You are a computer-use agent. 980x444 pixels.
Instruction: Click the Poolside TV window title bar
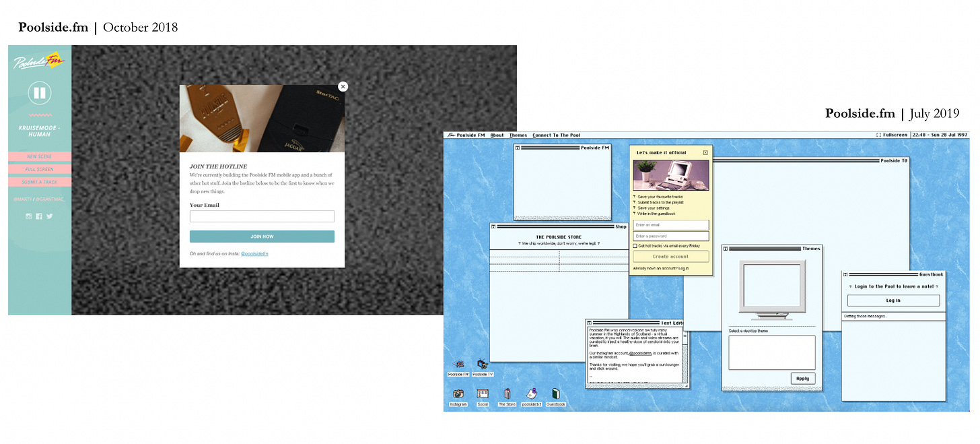810,161
